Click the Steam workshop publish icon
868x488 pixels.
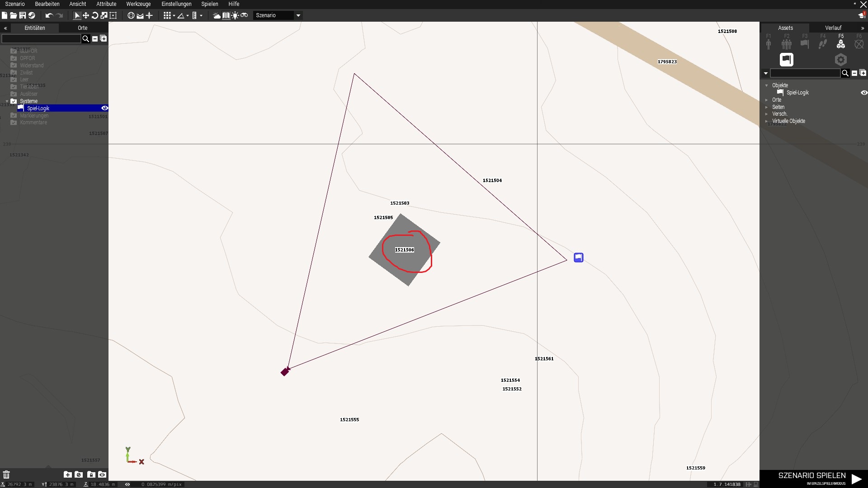point(32,15)
